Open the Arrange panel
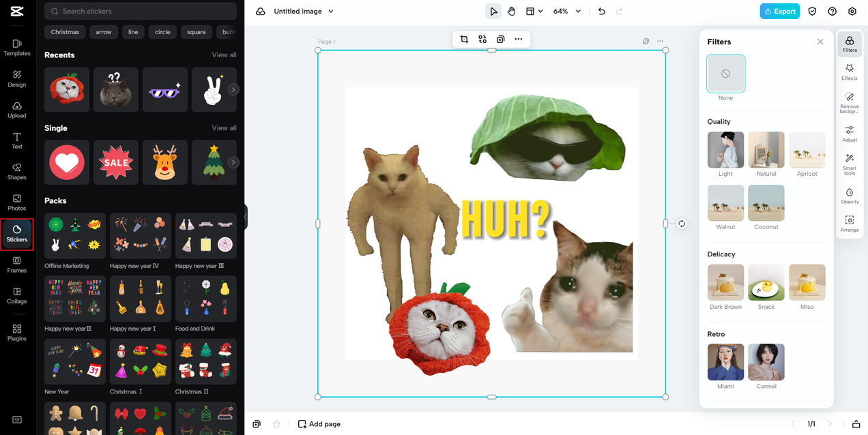The image size is (868, 435). click(850, 224)
